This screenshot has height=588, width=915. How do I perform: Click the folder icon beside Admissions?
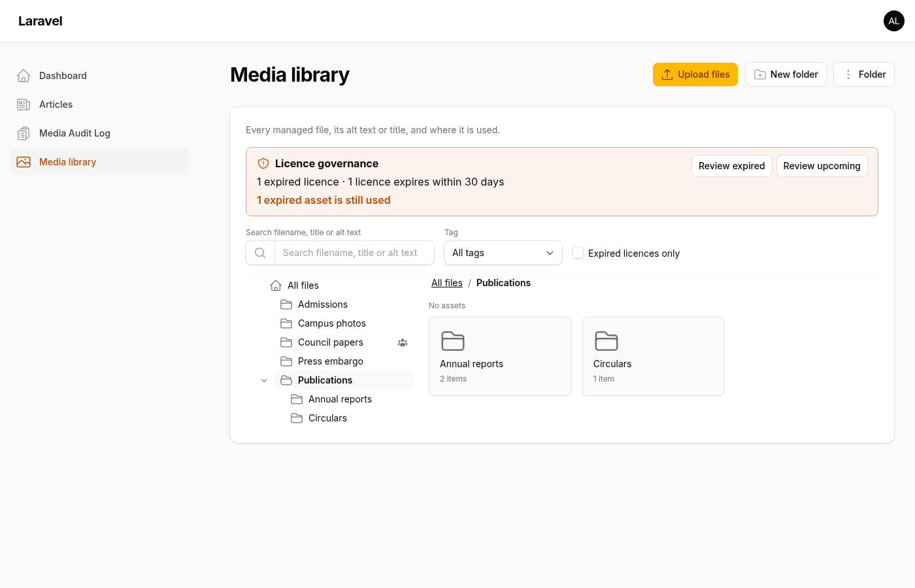coord(286,304)
